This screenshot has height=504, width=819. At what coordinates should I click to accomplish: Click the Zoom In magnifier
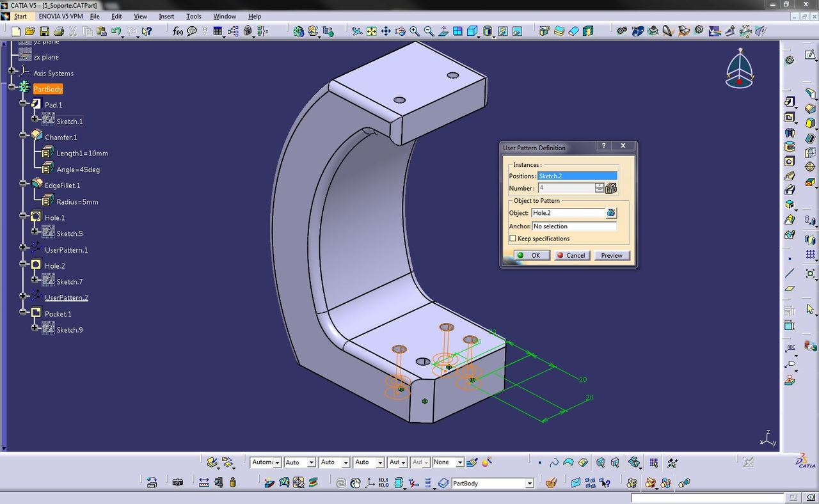[x=415, y=31]
